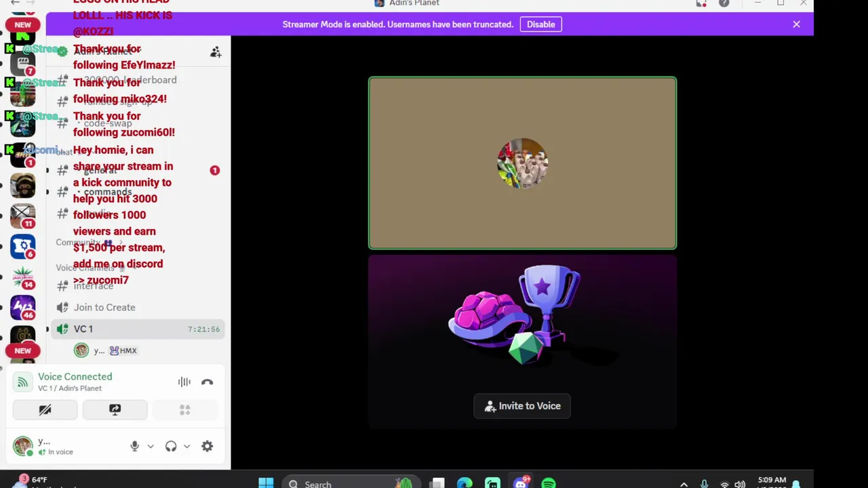Open the server with the 7 badge

(23, 65)
